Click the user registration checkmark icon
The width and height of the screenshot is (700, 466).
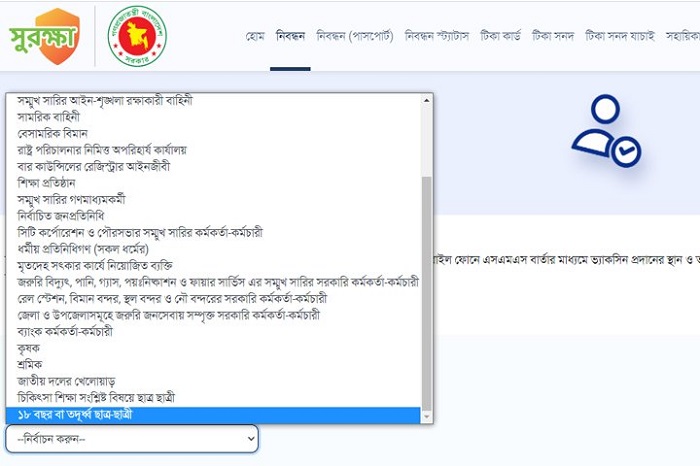tap(606, 131)
